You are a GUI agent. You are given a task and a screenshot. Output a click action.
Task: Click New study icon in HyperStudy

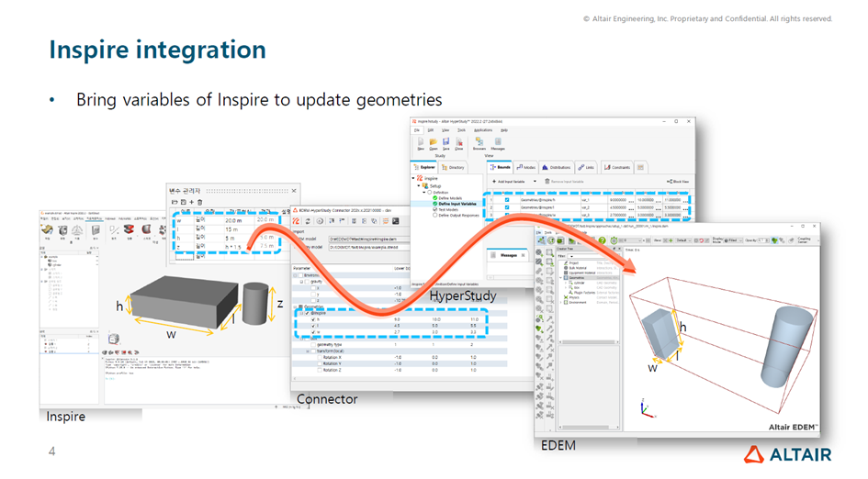pyautogui.click(x=420, y=144)
